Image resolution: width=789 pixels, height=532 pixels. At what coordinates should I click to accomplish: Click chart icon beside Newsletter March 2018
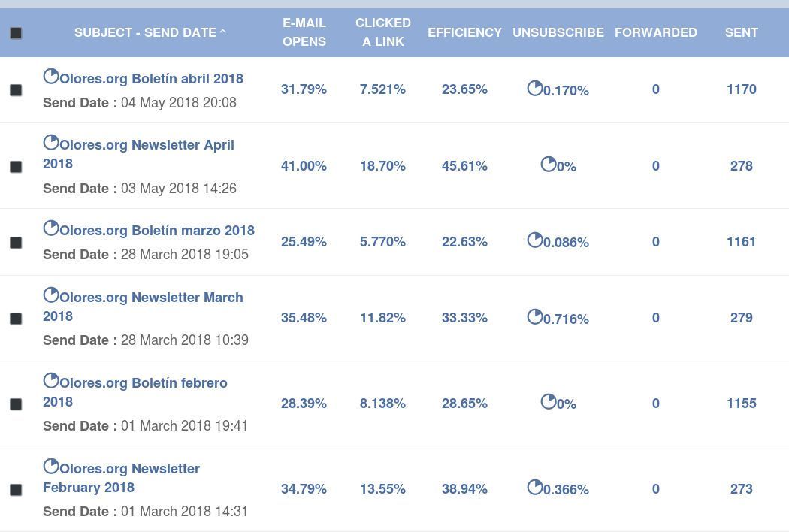point(51,295)
